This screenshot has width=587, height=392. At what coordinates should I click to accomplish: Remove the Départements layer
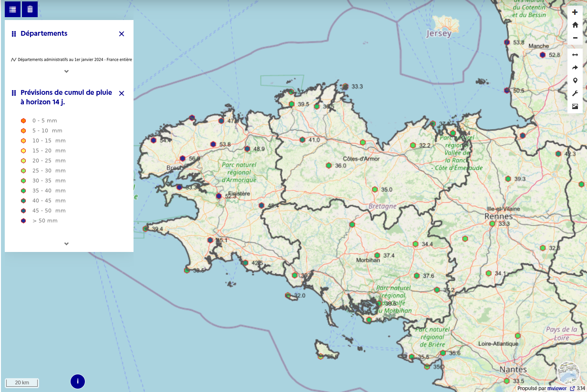click(x=122, y=34)
